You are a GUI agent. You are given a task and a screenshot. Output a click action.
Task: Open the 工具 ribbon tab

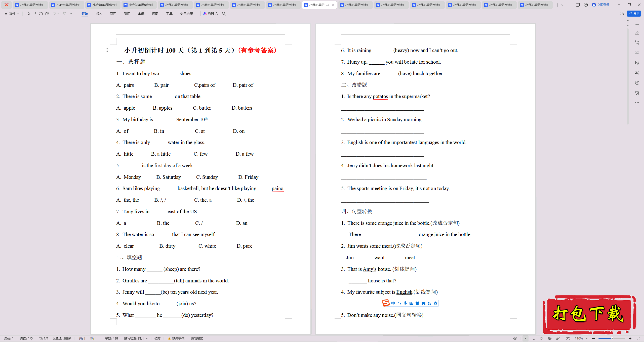coord(169,14)
